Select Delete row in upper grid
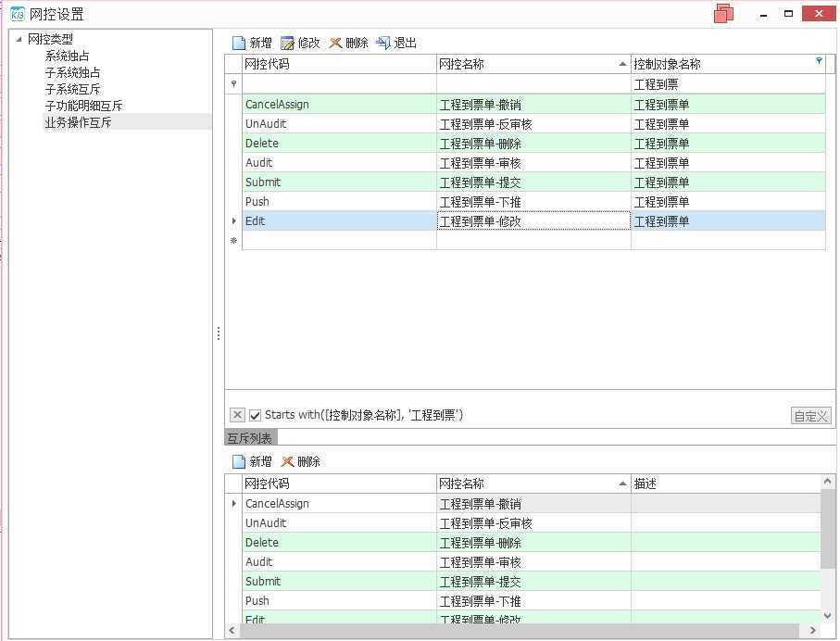The width and height of the screenshot is (840, 641). pos(533,143)
